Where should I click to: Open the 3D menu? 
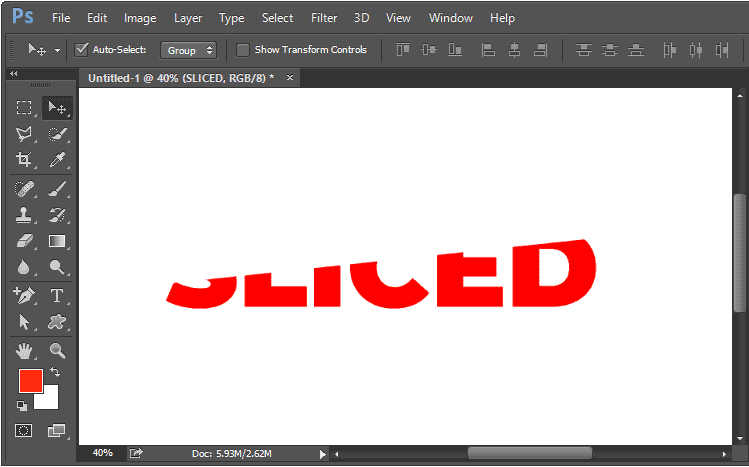[362, 18]
